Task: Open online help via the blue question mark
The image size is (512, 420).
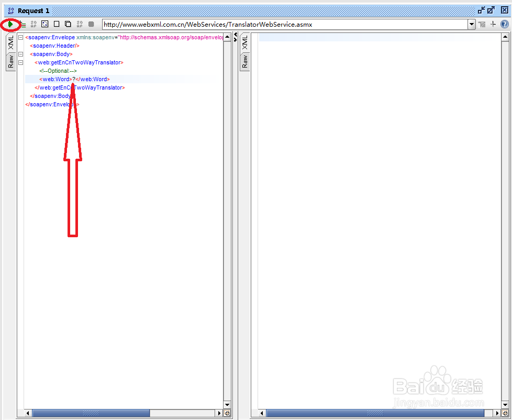Action: pyautogui.click(x=505, y=24)
